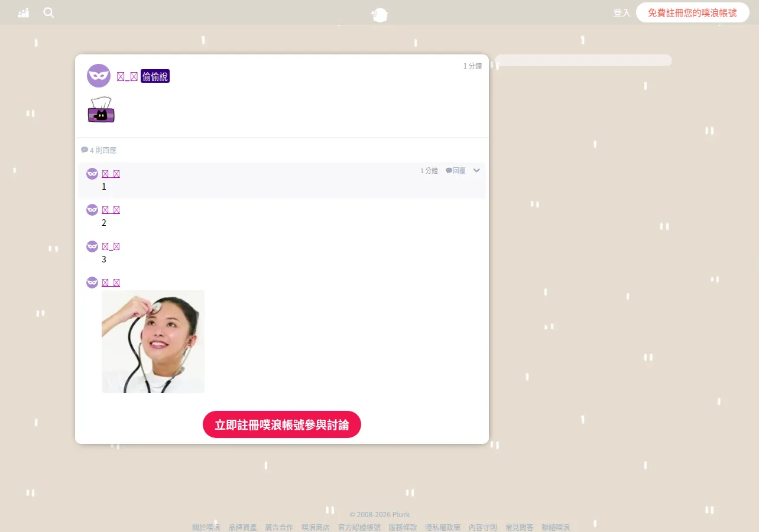Open the stethoscope woman image in reply
The image size is (759, 532).
pyautogui.click(x=153, y=342)
